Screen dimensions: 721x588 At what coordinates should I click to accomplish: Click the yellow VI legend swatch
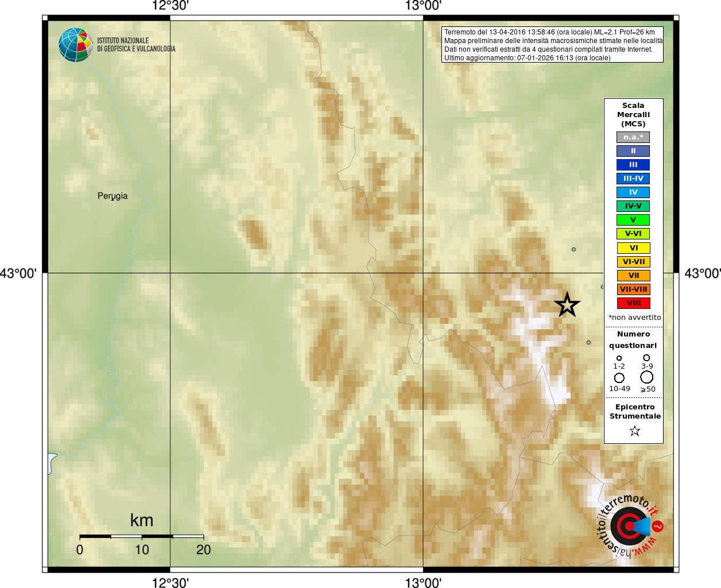[633, 248]
